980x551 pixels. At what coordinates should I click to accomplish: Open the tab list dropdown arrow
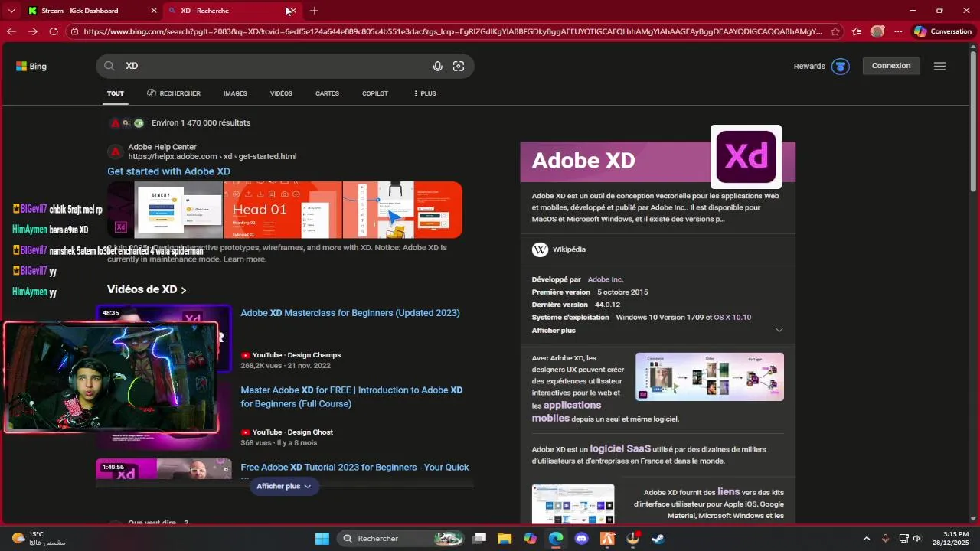pos(11,11)
